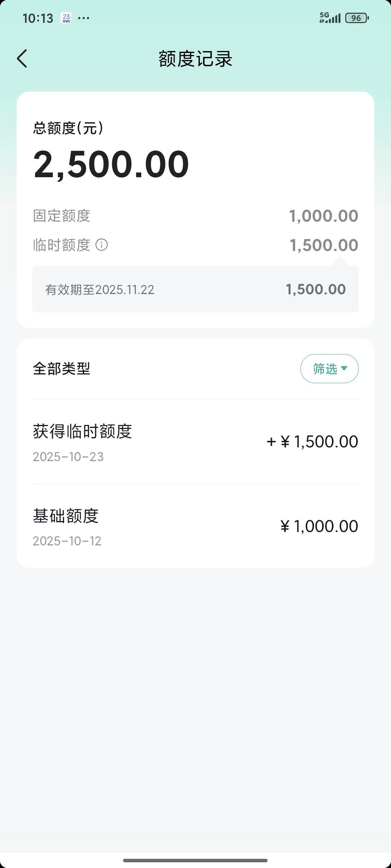Viewport: 391px width, 868px height.
Task: Tap the 5G signal strength icon
Action: pos(330,18)
